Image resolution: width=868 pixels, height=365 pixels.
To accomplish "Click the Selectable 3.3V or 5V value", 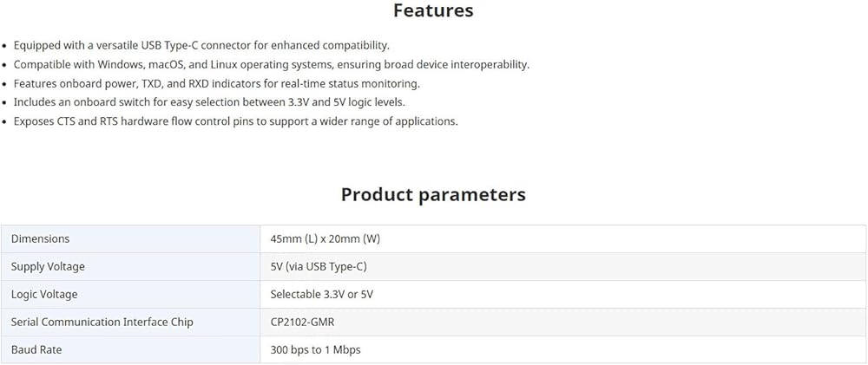I will pyautogui.click(x=322, y=295).
